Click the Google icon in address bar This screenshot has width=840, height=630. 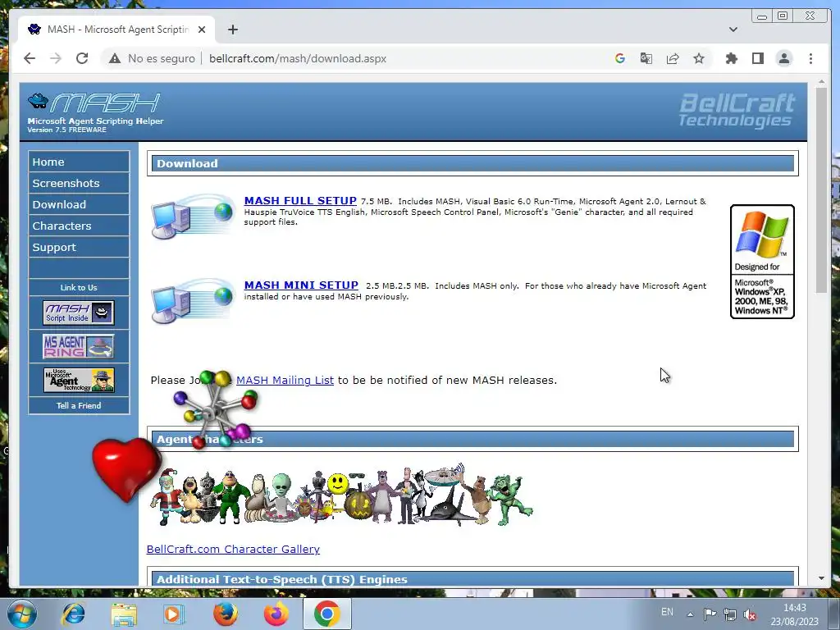620,58
